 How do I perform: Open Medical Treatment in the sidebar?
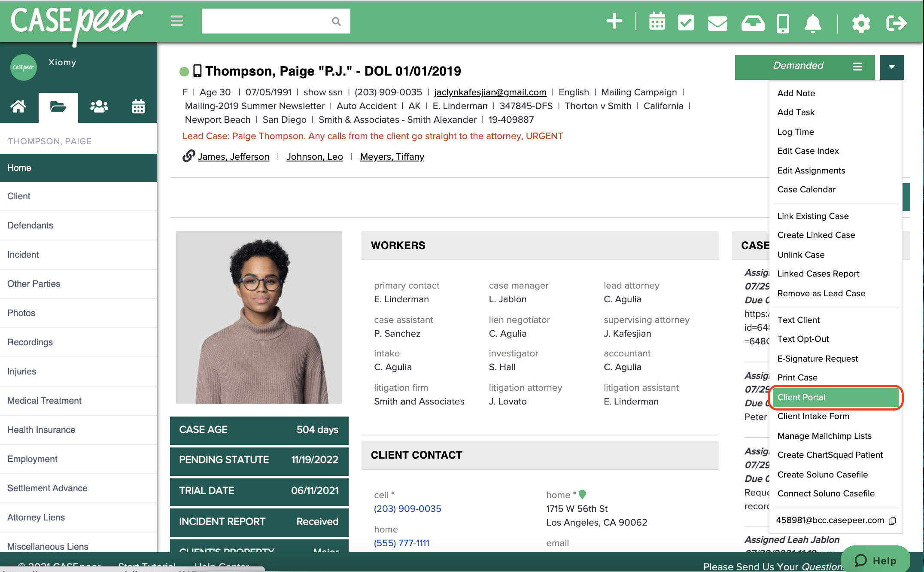coord(44,401)
